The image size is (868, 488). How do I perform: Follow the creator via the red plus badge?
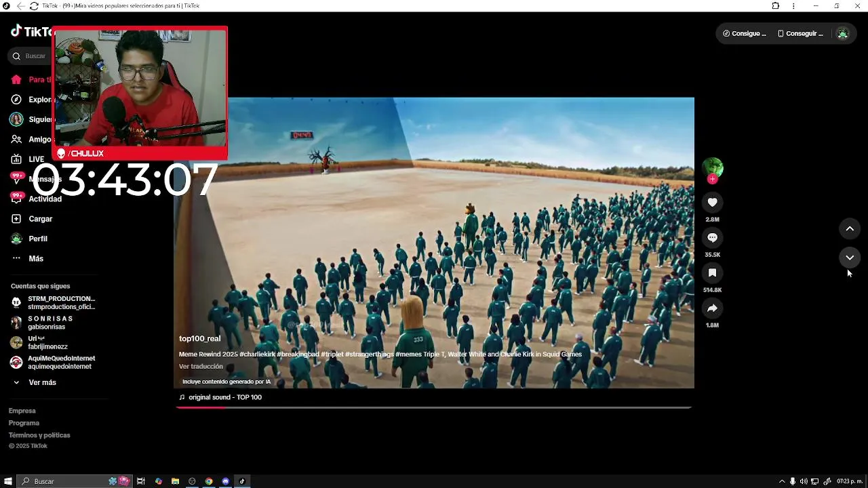(x=712, y=179)
